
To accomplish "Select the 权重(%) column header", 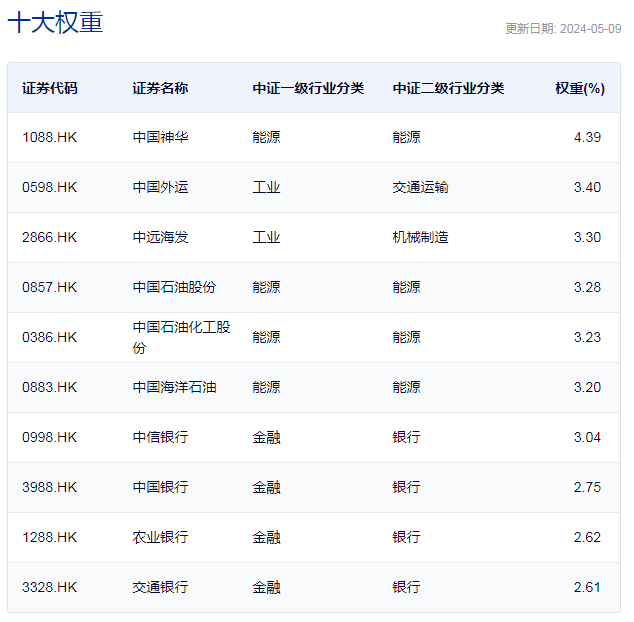I will (x=580, y=88).
